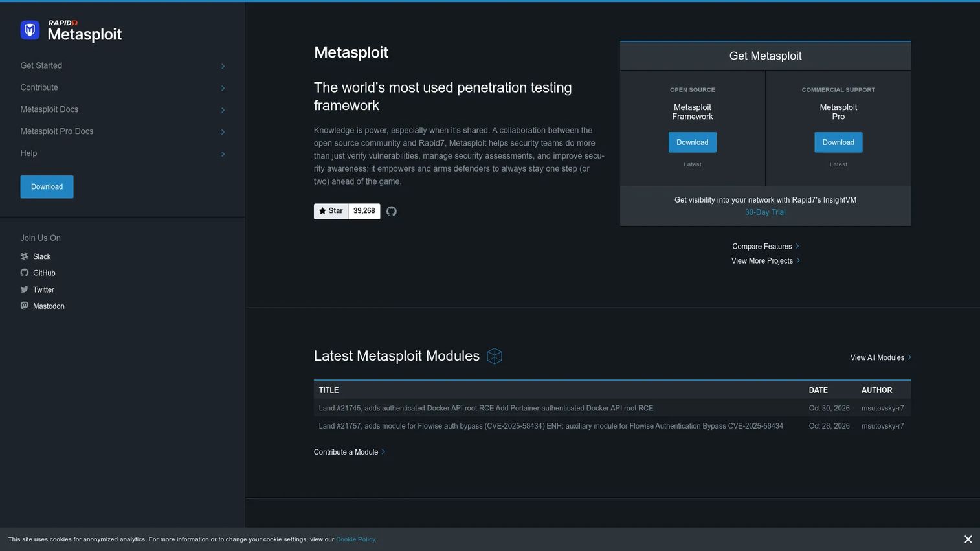Viewport: 980px width, 551px height.
Task: Open Compare Features link
Action: tap(766, 247)
